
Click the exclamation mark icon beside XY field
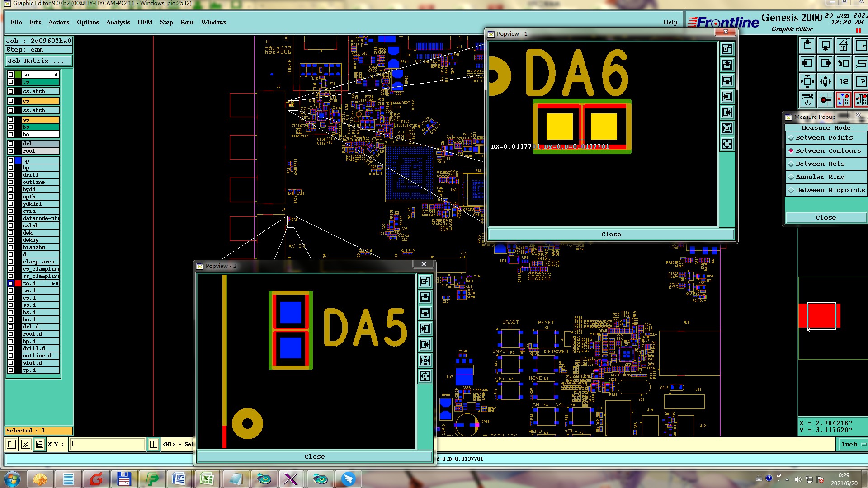[154, 444]
